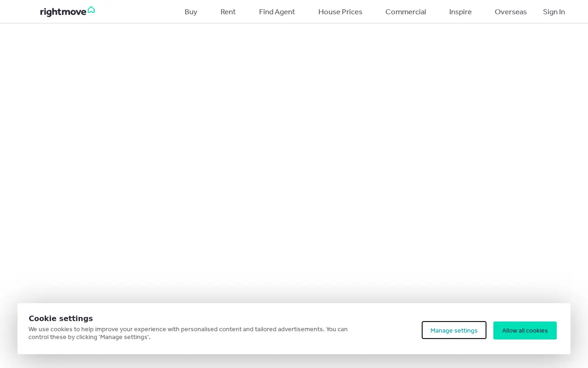The image size is (588, 368).
Task: Open House Prices section
Action: coord(340,12)
